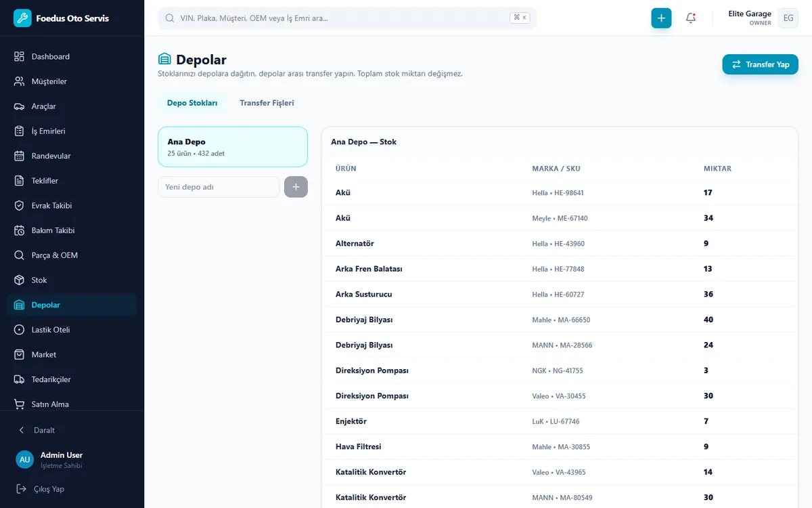
Task: Focus the VIN, Plaka search field
Action: [347, 18]
